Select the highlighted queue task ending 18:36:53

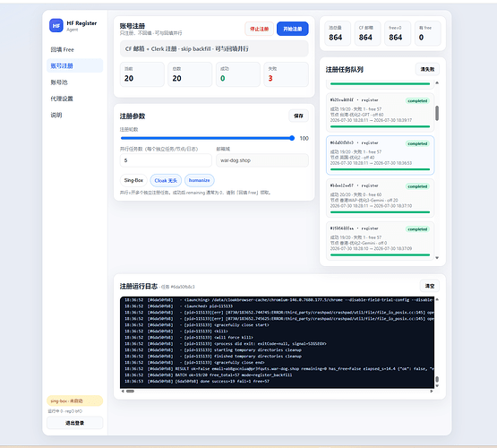(380, 155)
